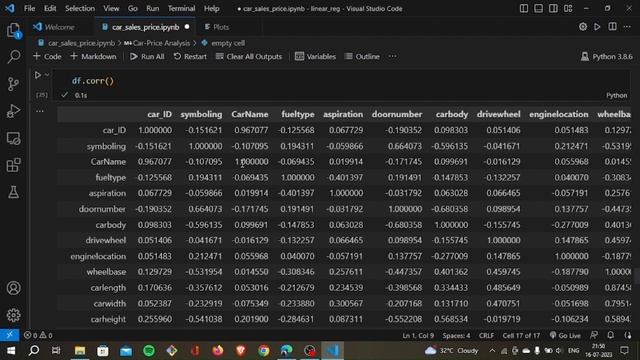Screen dimensions: 640x360
Task: Open the Testing flask view
Action: pos(13,192)
